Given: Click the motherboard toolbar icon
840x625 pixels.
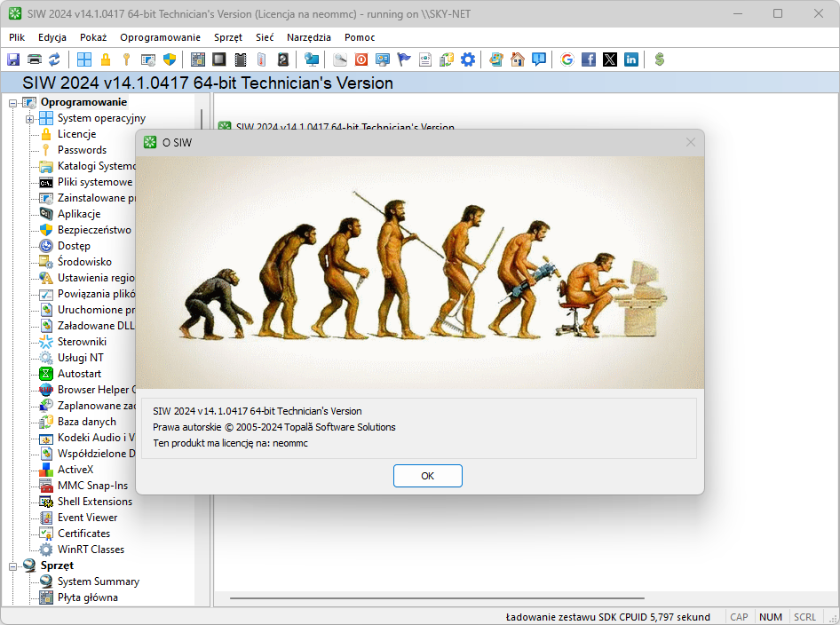Looking at the screenshot, I should (x=198, y=59).
